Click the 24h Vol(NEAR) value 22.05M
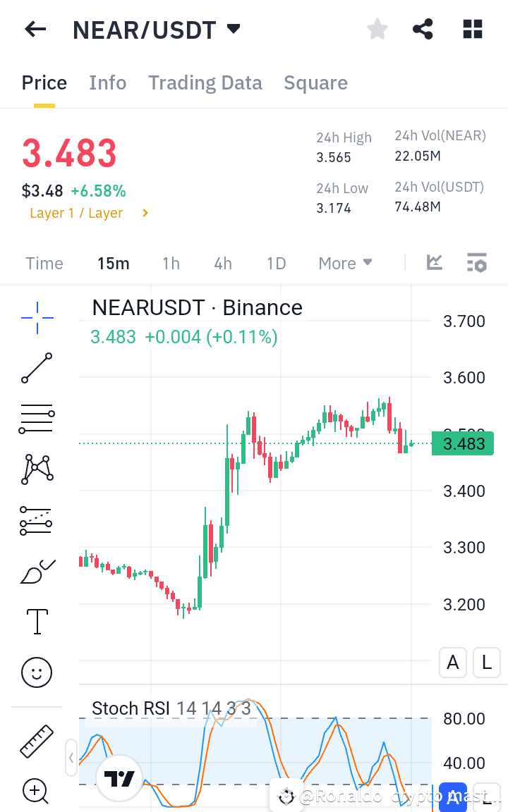The height and width of the screenshot is (812, 508). pos(418,156)
